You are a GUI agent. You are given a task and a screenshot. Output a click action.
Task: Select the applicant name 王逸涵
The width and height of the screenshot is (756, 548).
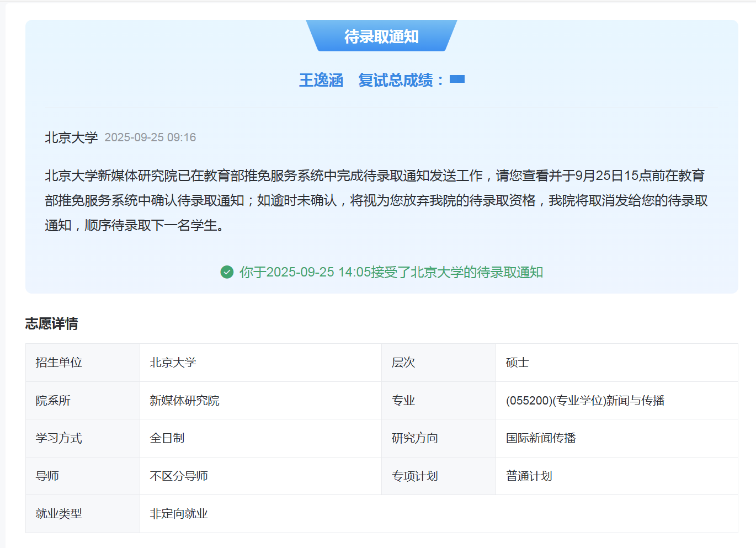(x=321, y=81)
